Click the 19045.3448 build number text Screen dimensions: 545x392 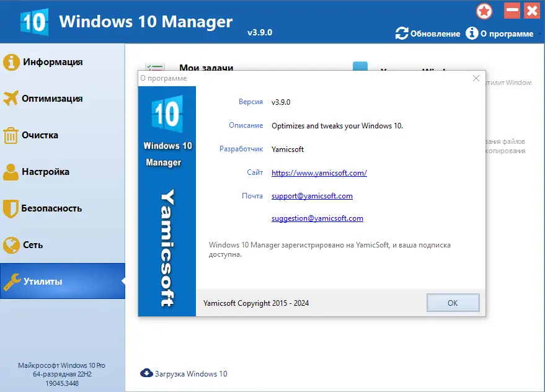tap(62, 383)
